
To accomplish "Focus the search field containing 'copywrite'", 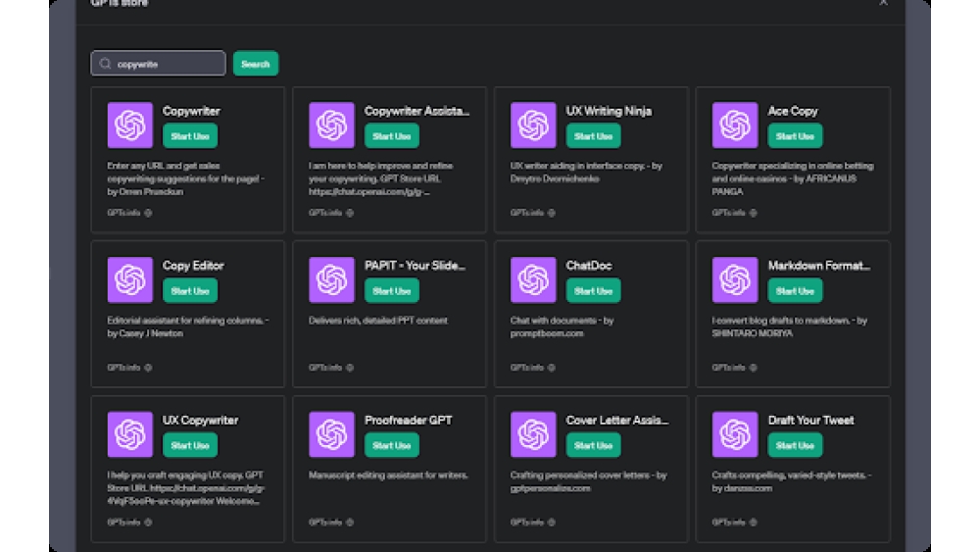I will [x=158, y=63].
